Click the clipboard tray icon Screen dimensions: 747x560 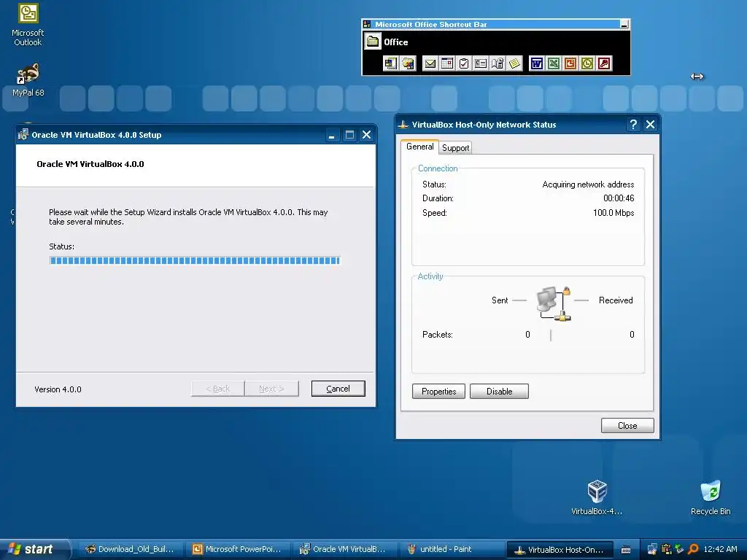667,550
